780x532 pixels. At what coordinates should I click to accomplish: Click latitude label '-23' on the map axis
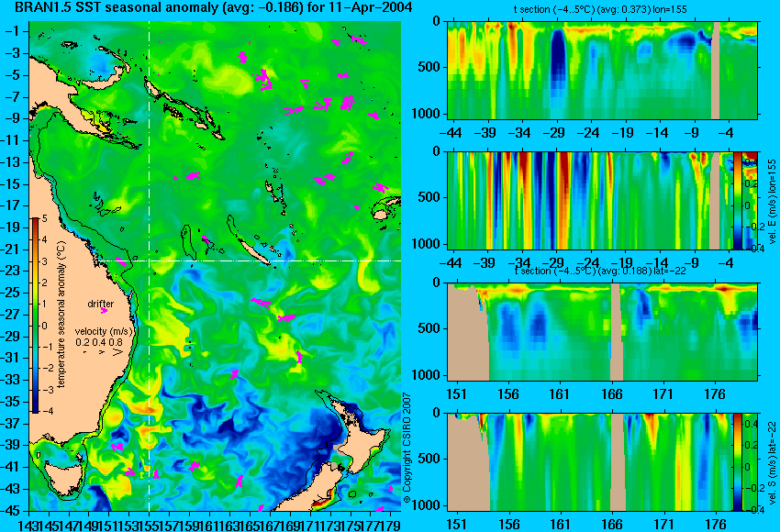pyautogui.click(x=12, y=272)
